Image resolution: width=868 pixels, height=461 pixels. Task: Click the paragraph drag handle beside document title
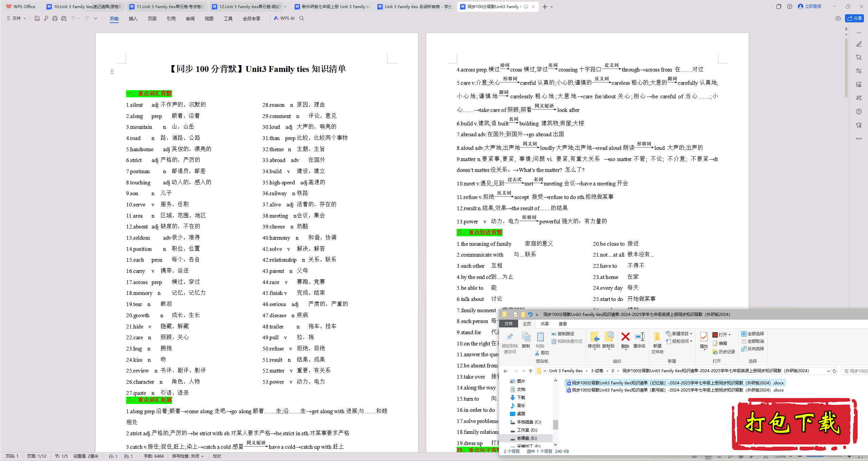pyautogui.click(x=112, y=72)
